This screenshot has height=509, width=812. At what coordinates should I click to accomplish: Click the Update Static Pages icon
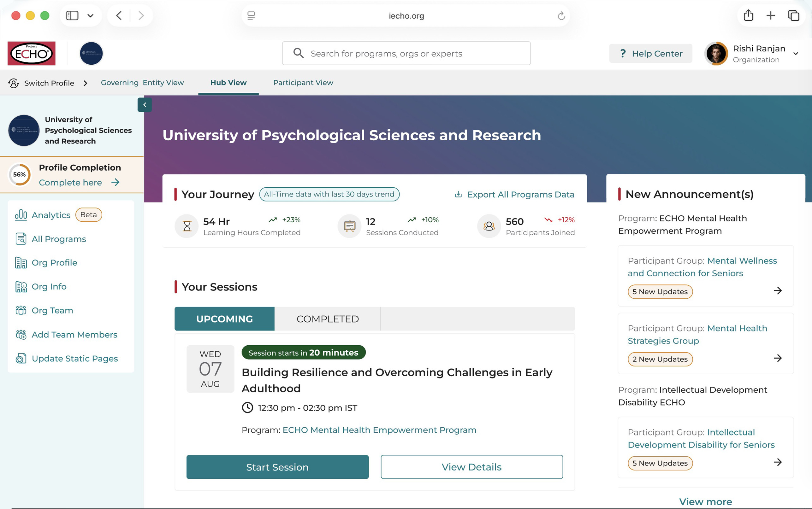point(21,359)
